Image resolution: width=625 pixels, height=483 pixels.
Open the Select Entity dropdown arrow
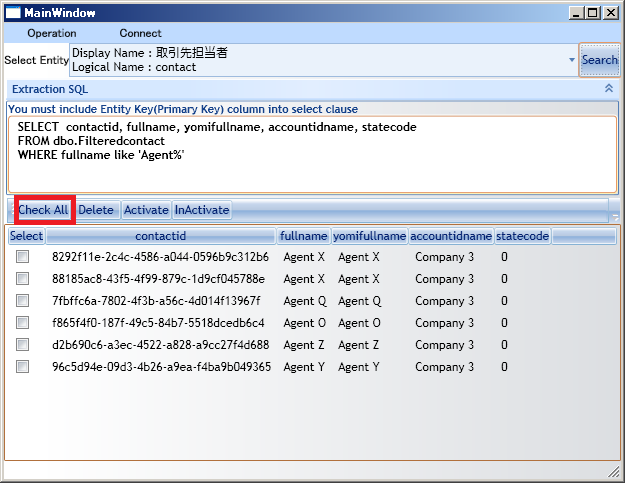pos(572,60)
